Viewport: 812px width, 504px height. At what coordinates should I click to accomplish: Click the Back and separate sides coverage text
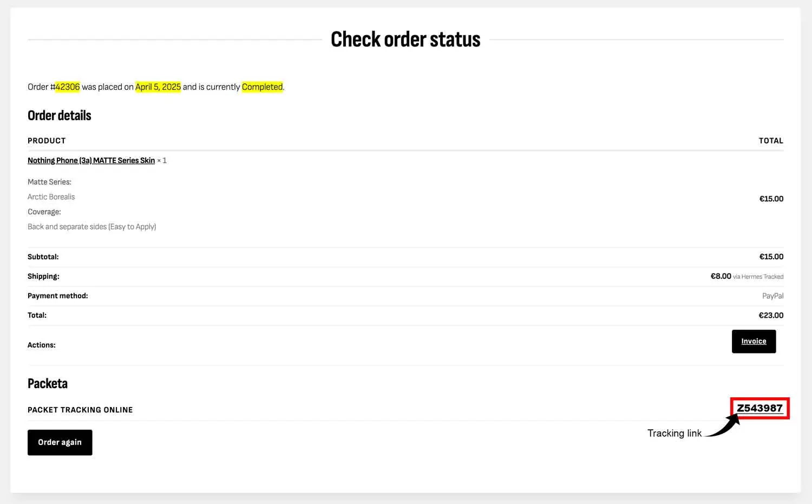pos(91,227)
